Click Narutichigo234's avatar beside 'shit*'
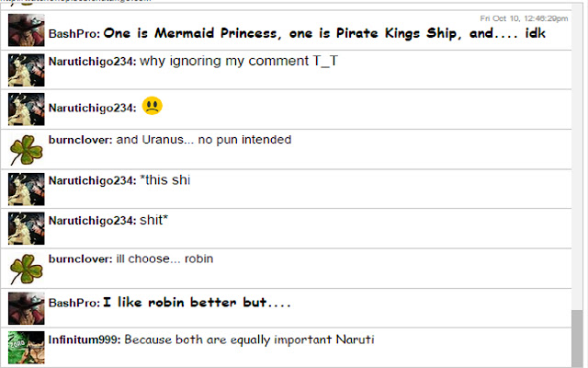 tap(27, 228)
